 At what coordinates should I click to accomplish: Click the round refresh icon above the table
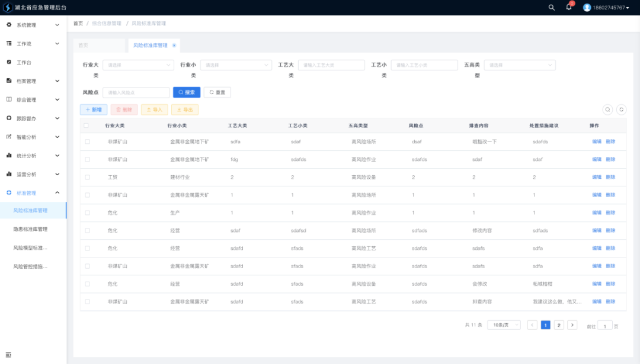tap(621, 109)
